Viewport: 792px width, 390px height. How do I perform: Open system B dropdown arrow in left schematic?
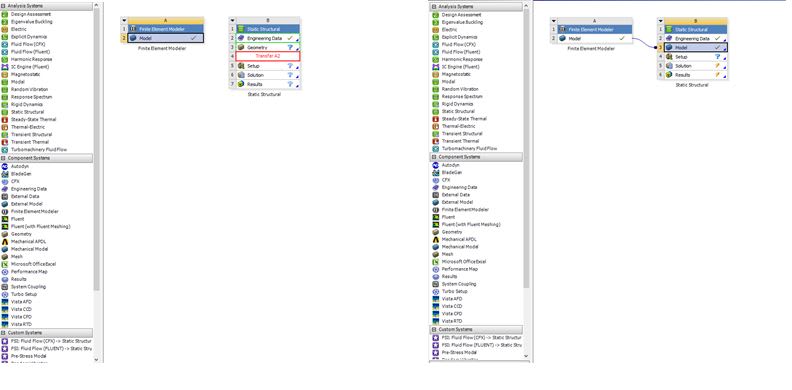click(233, 20)
